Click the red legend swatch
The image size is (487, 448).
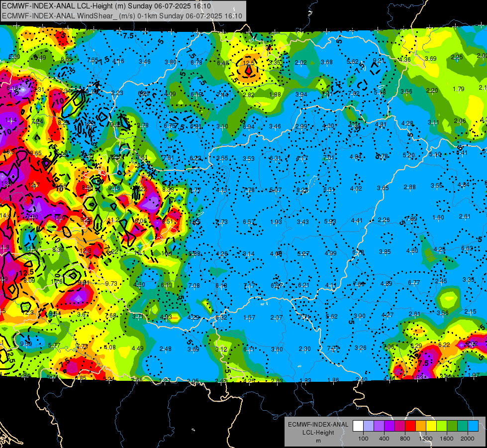coord(410,426)
